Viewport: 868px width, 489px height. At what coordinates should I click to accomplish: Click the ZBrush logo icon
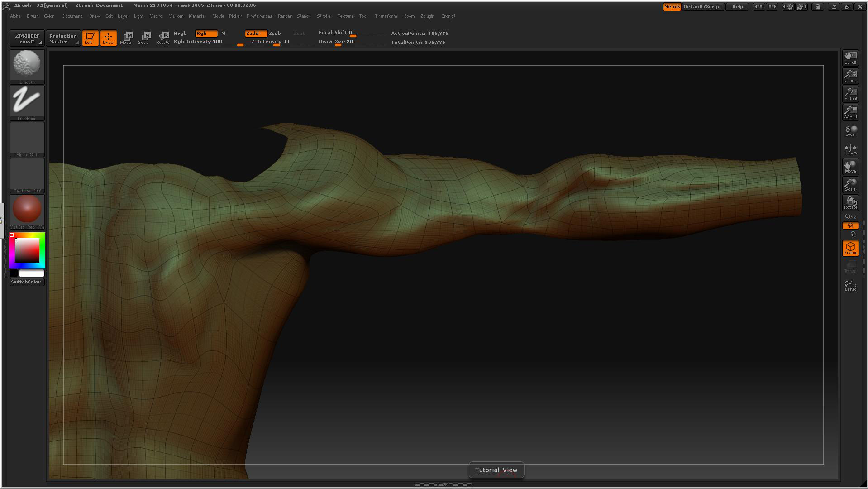tap(6, 5)
